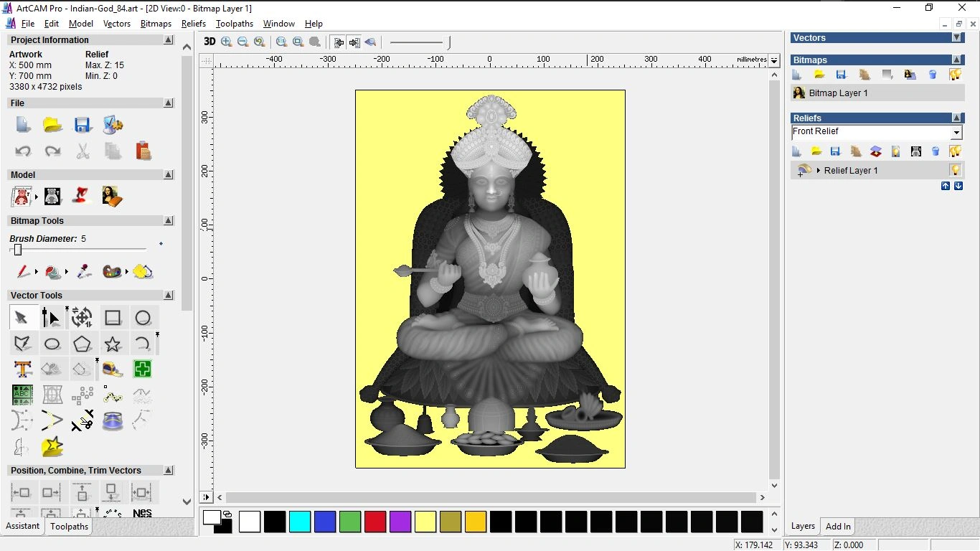Viewport: 980px width, 551px height.
Task: Switch to the Toolpaths tab
Action: point(69,527)
